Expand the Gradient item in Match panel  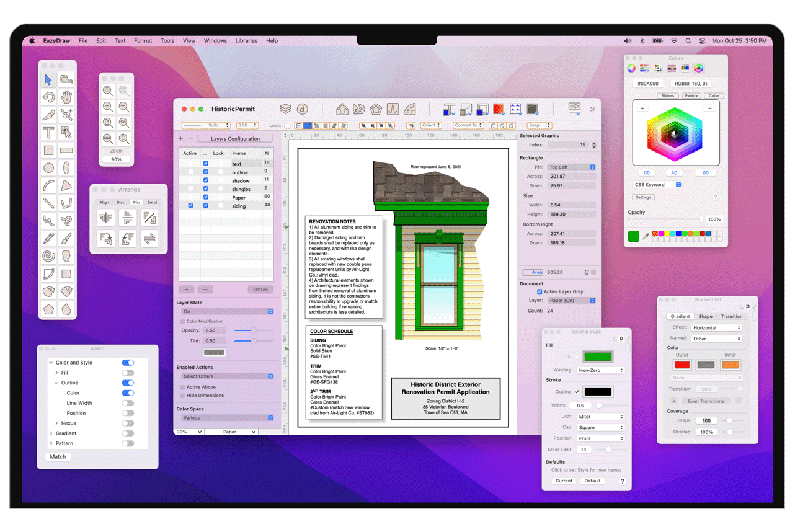click(51, 433)
